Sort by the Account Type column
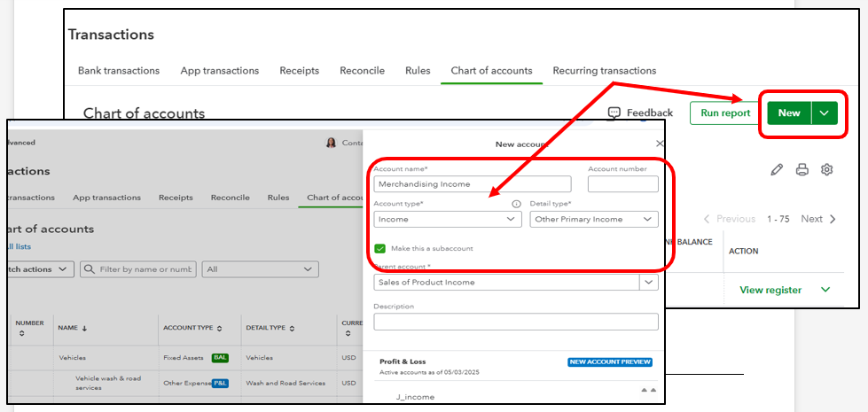 coord(192,328)
